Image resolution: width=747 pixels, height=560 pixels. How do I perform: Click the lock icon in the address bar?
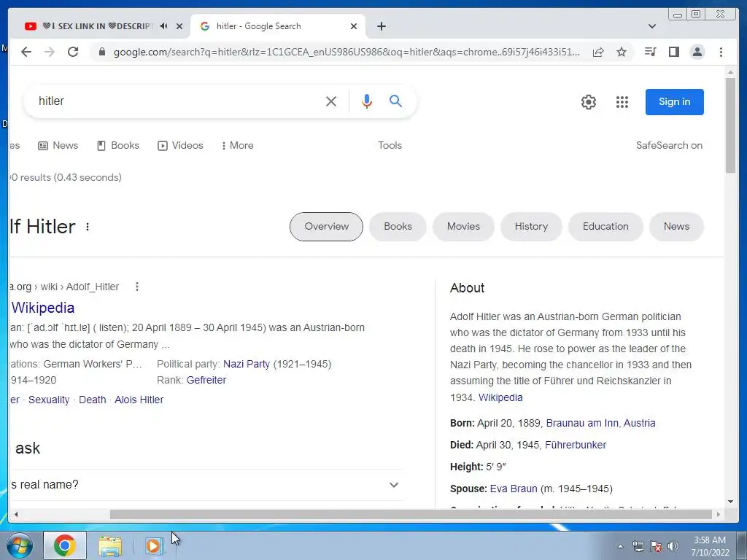point(101,52)
